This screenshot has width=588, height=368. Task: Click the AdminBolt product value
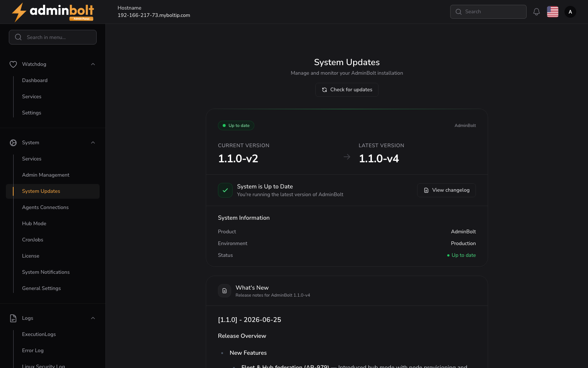coord(463,232)
